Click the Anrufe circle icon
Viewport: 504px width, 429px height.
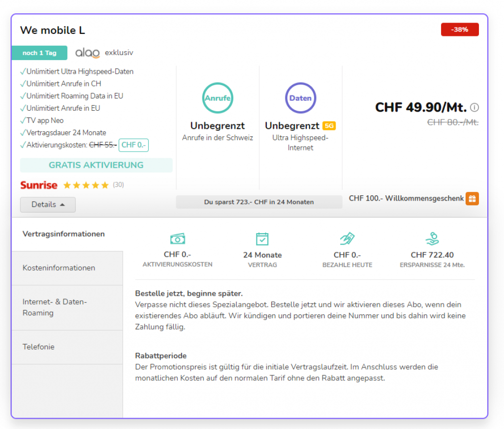(218, 98)
